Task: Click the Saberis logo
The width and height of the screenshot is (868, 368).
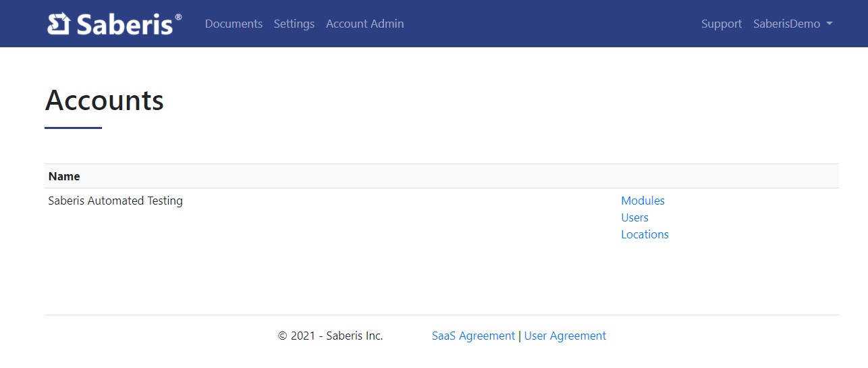Action: tap(115, 24)
